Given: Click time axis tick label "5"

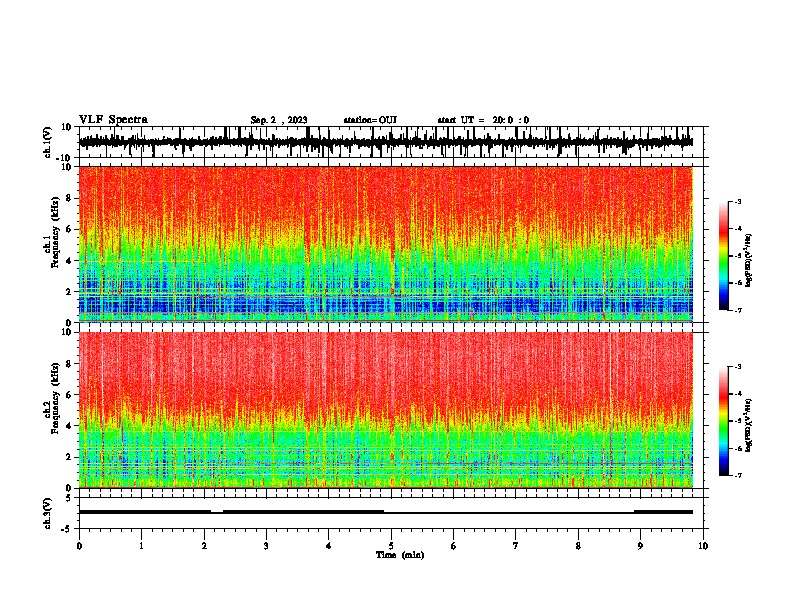Looking at the screenshot, I should [x=391, y=546].
